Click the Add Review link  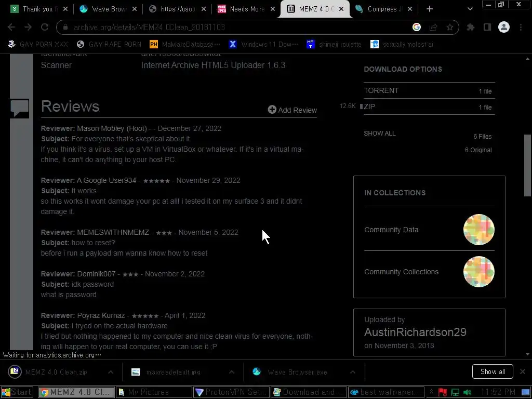click(292, 110)
